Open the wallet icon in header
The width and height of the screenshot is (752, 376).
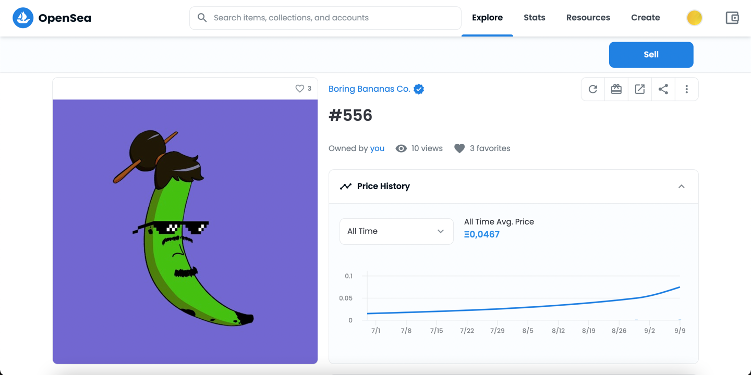[x=732, y=18]
